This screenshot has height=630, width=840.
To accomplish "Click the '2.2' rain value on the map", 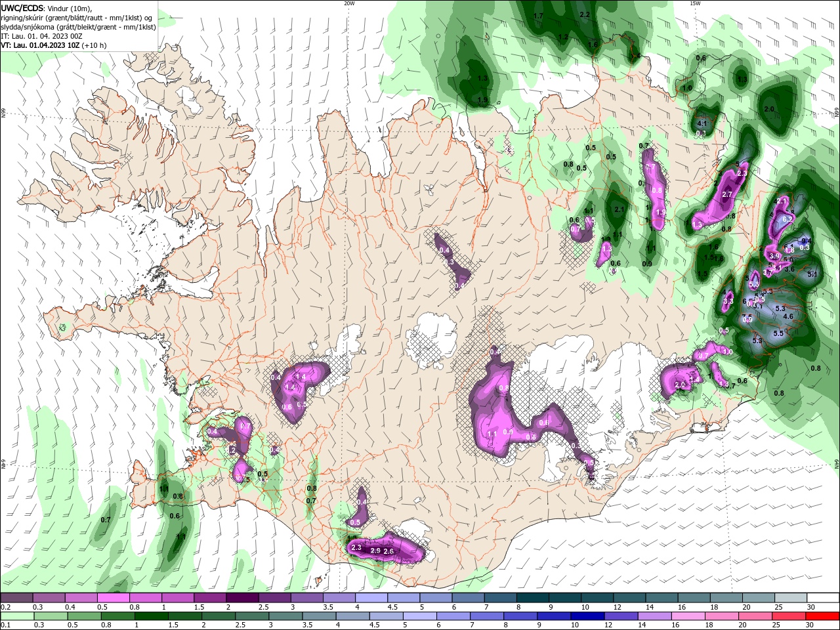I will point(585,14).
